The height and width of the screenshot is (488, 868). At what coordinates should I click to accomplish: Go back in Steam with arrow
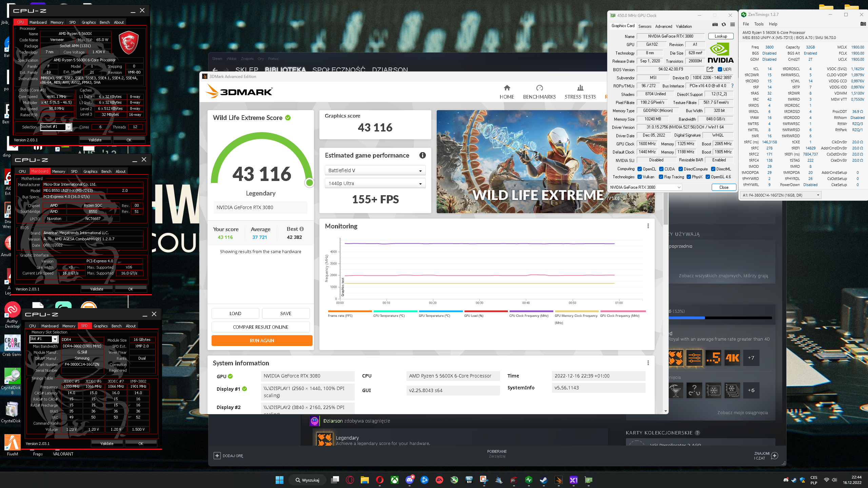tap(215, 70)
